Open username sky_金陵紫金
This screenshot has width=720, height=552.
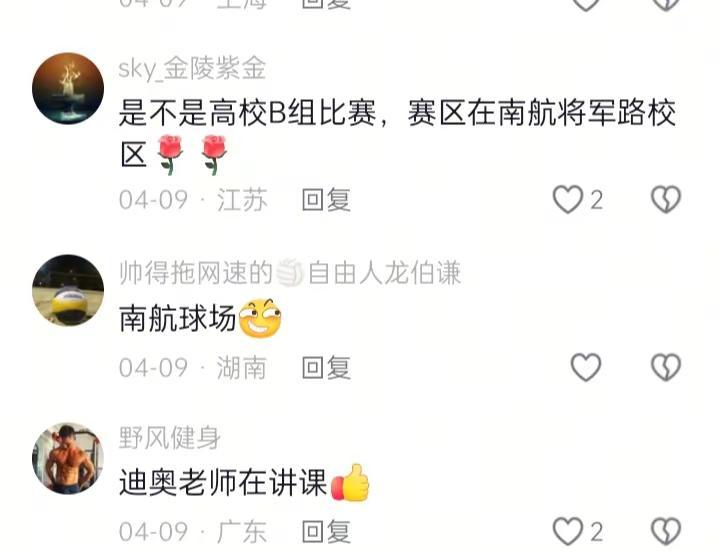192,68
